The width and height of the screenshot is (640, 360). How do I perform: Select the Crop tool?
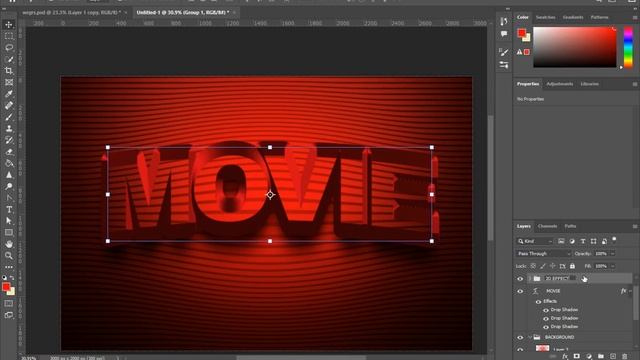pos(9,71)
